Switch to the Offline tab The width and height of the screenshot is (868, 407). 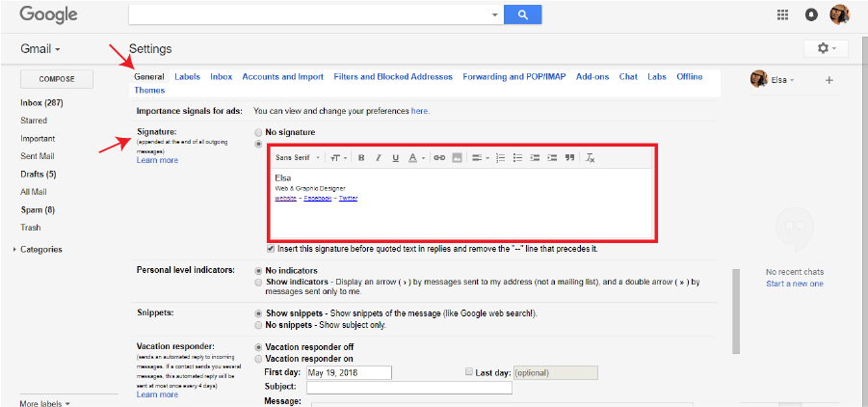click(689, 77)
